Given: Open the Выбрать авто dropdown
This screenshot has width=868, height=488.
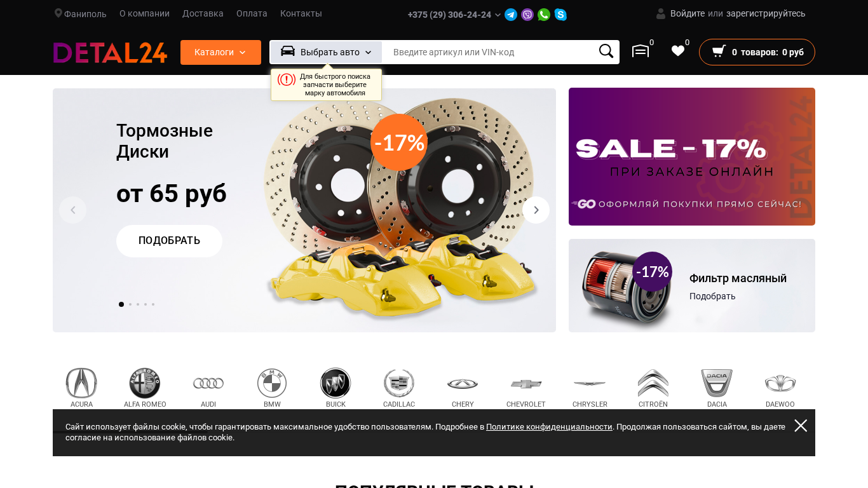Looking at the screenshot, I should (x=326, y=52).
